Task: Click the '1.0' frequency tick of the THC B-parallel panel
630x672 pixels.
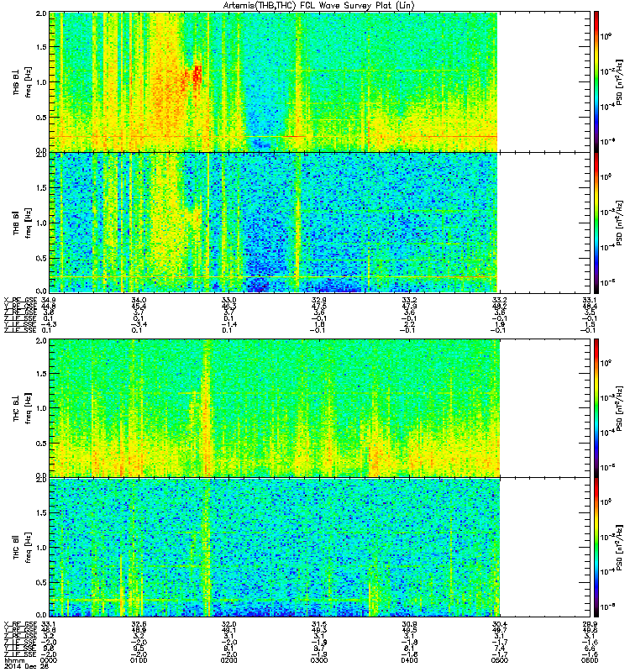Action: click(x=41, y=548)
